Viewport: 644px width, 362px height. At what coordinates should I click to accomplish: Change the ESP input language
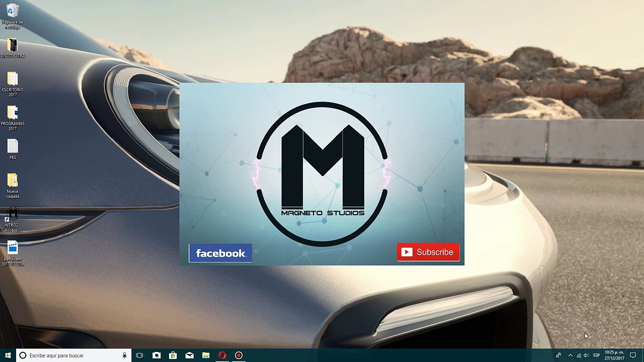[596, 355]
